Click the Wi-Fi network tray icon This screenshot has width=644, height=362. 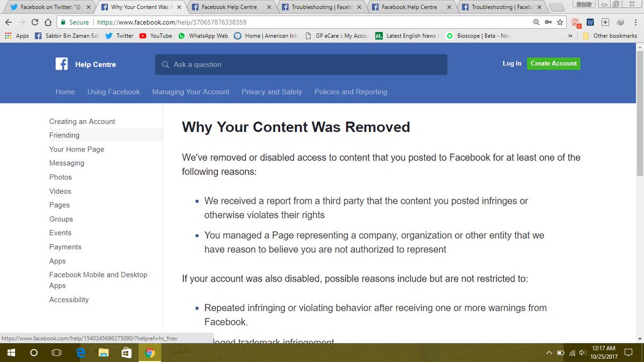572,353
